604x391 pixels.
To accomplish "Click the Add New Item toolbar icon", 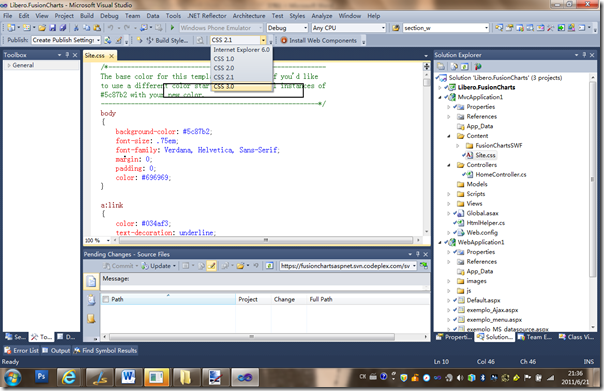I will point(27,28).
